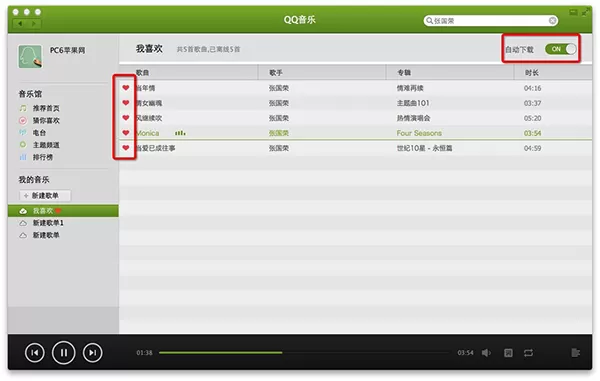Click the PC6苹果网 username

[67, 50]
